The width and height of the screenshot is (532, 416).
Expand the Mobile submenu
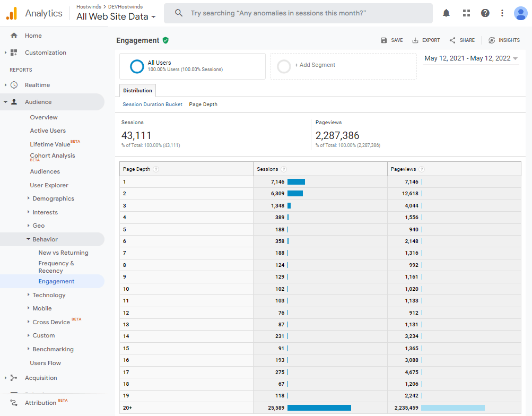[29, 308]
